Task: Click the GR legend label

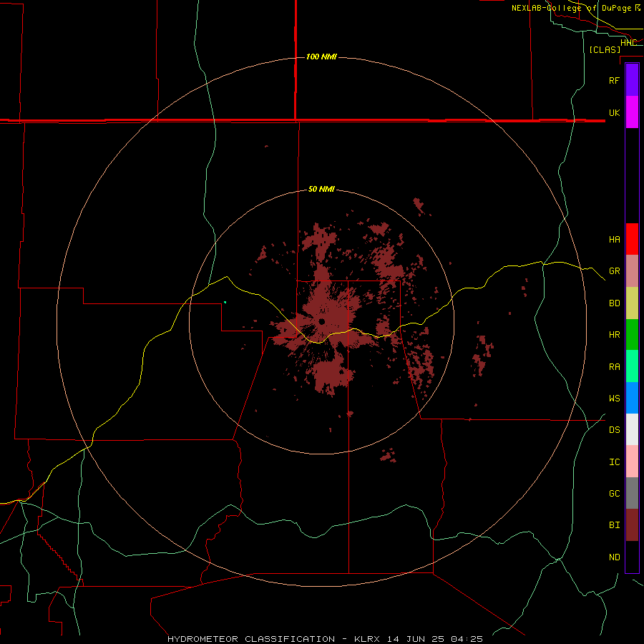Action: [614, 271]
